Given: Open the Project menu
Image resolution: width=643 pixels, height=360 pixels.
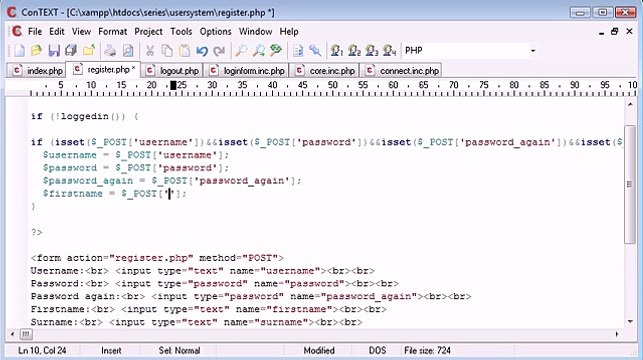Looking at the screenshot, I should click(x=148, y=32).
